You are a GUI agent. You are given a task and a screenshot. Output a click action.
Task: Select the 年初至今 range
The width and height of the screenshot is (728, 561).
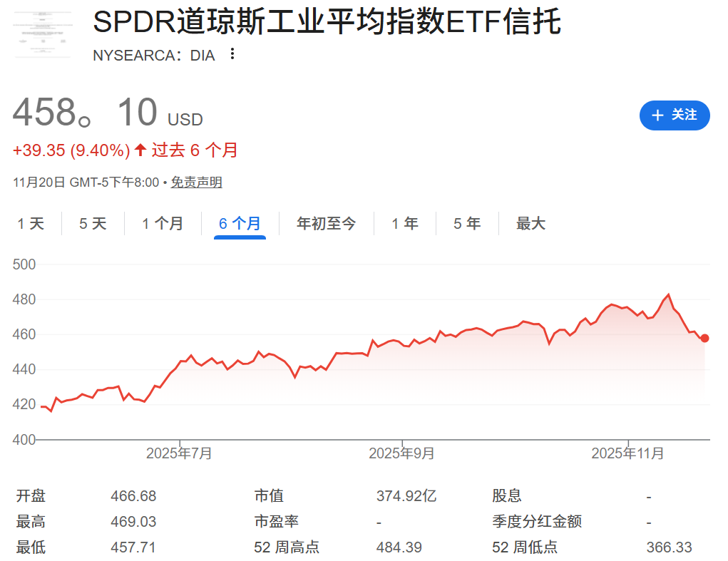click(x=325, y=223)
